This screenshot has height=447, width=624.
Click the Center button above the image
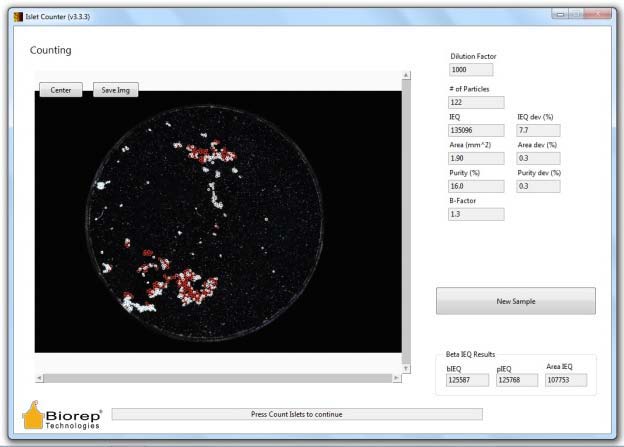pos(60,90)
